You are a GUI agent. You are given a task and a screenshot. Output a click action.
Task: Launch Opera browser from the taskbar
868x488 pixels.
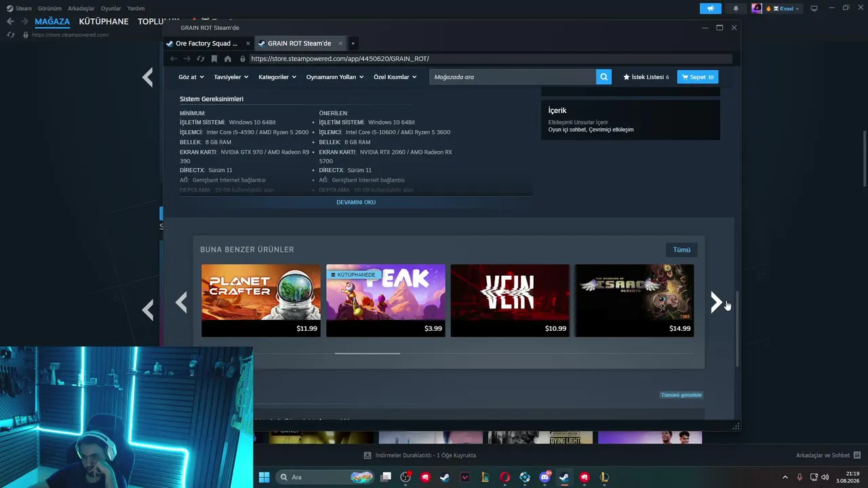coord(505,477)
